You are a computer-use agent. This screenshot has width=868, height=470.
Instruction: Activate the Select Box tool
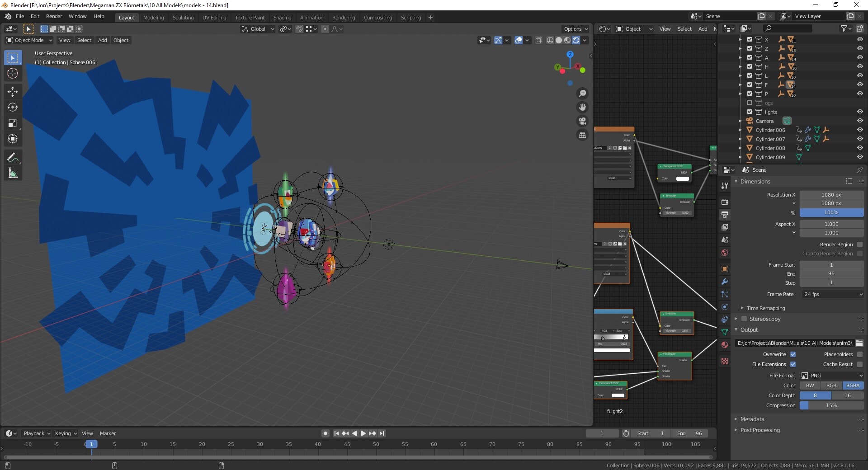[x=13, y=57]
